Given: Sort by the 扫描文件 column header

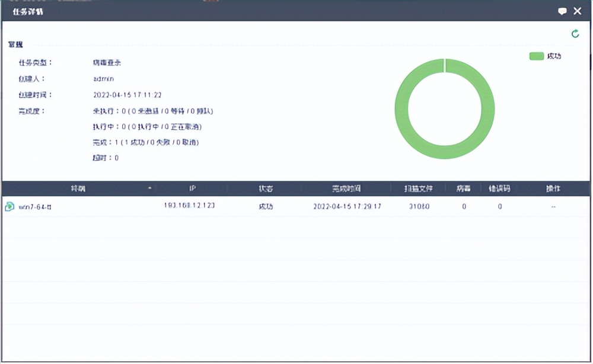Looking at the screenshot, I should 418,189.
